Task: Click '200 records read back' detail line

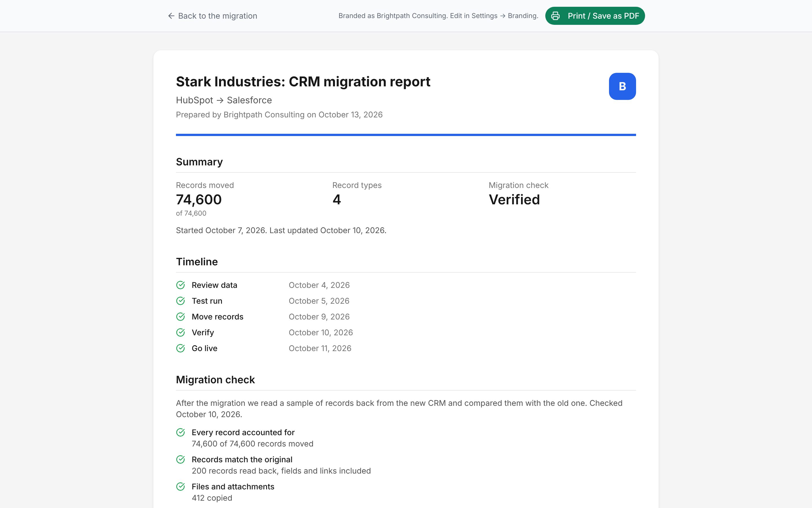Action: click(281, 471)
